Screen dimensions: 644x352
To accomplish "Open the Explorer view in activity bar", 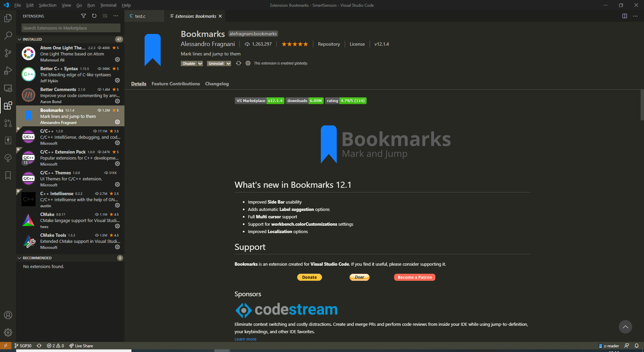I will pyautogui.click(x=8, y=18).
